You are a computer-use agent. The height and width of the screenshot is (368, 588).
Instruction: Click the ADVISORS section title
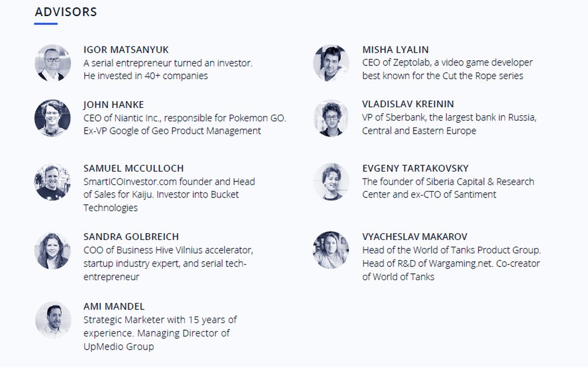[x=66, y=12]
